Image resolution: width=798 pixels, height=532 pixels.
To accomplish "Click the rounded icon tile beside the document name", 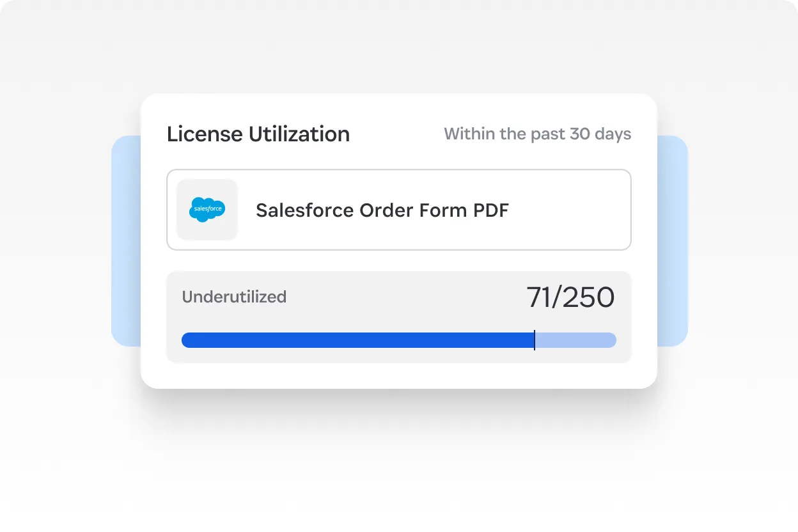I will click(207, 209).
